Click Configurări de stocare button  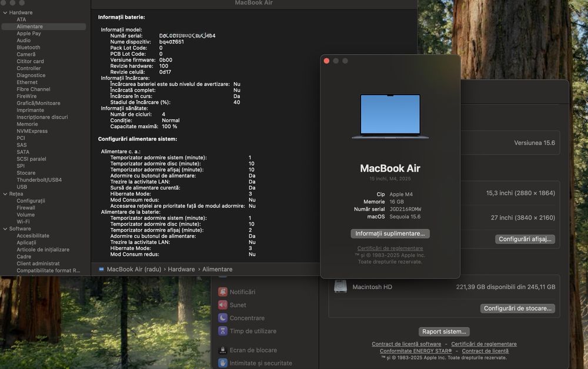coord(517,308)
